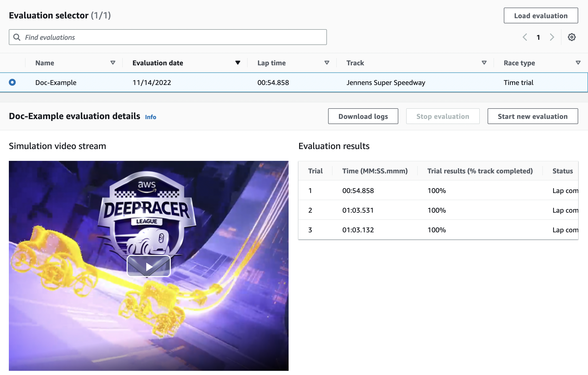Click the search magnifier icon

coord(17,37)
